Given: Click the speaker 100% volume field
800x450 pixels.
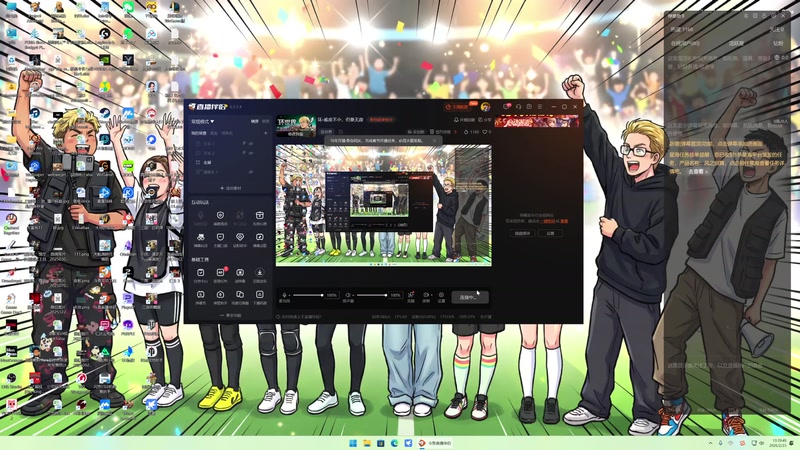Looking at the screenshot, I should point(395,295).
